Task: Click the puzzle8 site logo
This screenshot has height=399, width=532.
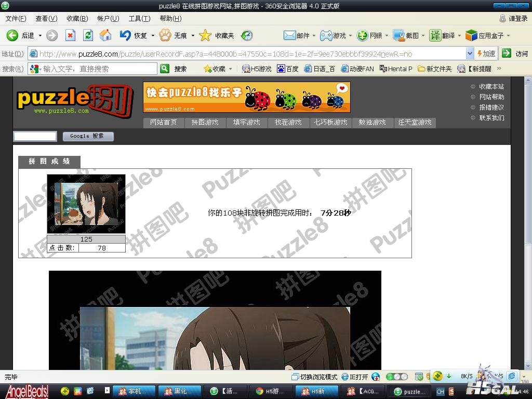Action: [74, 101]
